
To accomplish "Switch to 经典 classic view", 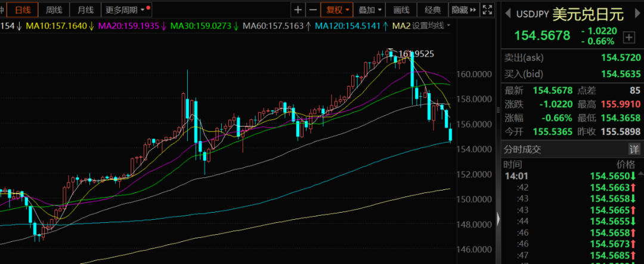I will tap(432, 10).
